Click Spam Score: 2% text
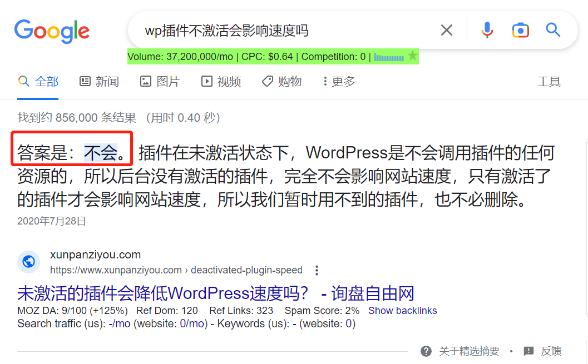This screenshot has height=364, width=588. [x=322, y=311]
